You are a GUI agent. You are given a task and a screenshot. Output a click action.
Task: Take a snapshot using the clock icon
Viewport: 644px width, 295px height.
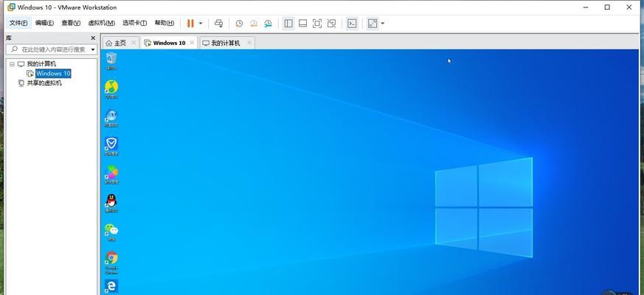(x=239, y=24)
